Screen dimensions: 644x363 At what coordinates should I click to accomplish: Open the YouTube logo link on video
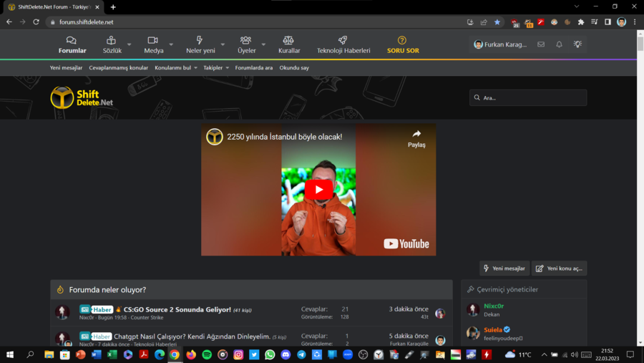click(x=406, y=243)
